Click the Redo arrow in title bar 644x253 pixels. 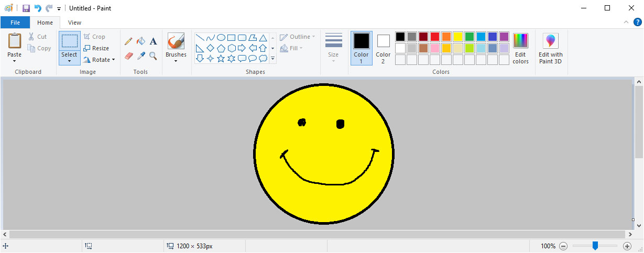49,8
